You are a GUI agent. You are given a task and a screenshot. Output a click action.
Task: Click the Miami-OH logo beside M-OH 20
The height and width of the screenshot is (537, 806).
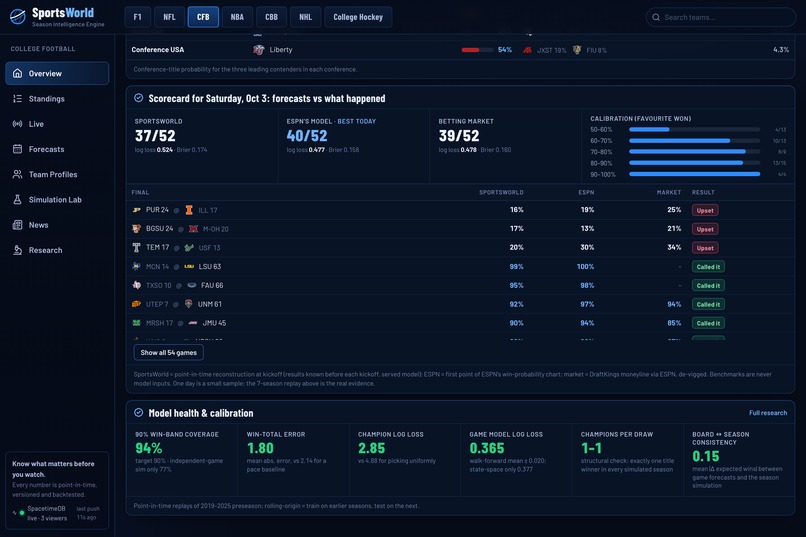pos(193,229)
